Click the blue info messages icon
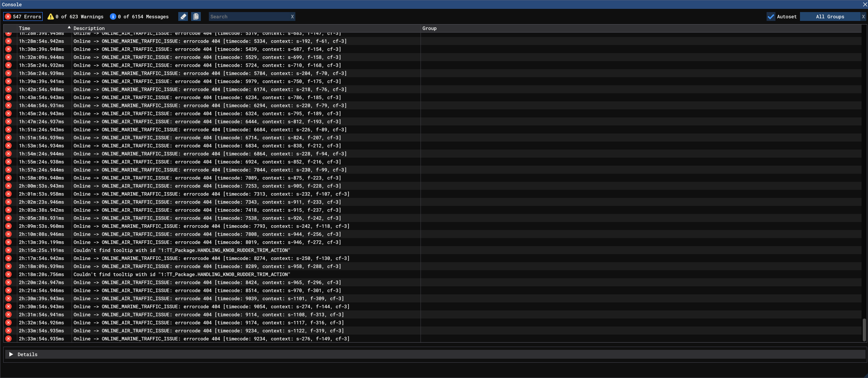The width and height of the screenshot is (868, 378). tap(113, 16)
